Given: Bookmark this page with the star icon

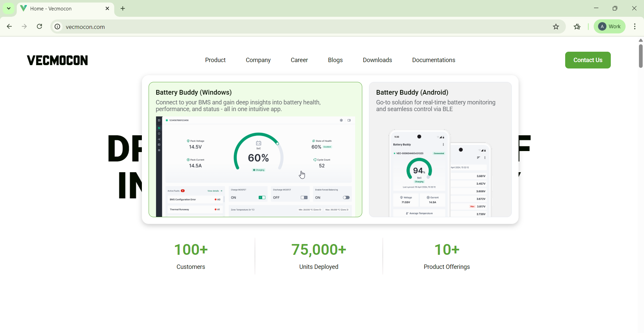Looking at the screenshot, I should point(556,27).
